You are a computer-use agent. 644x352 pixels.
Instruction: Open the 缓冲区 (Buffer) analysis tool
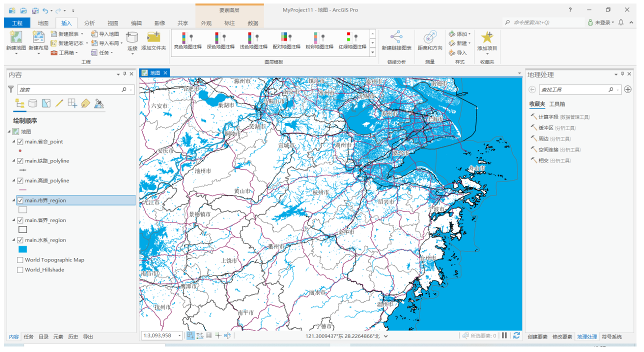(x=545, y=128)
